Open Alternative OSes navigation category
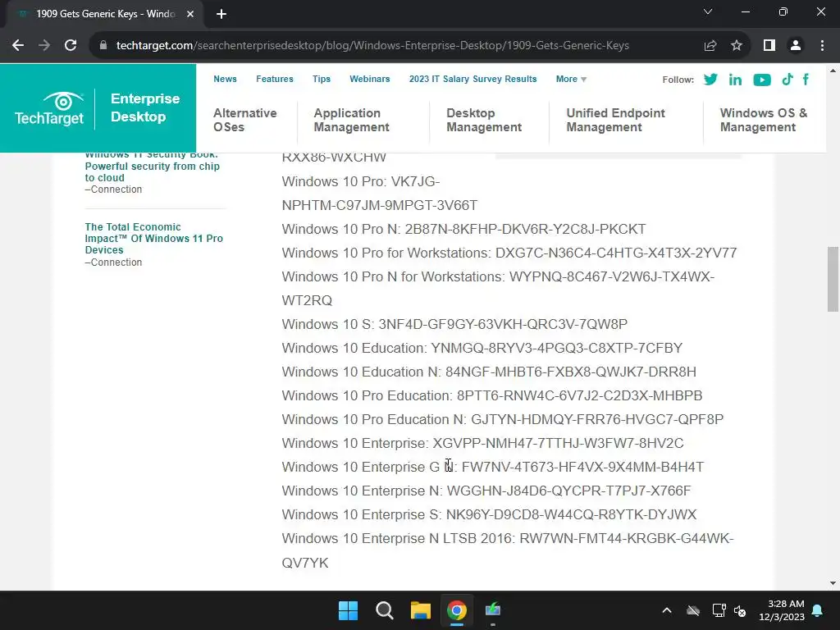The height and width of the screenshot is (630, 840). [x=244, y=120]
